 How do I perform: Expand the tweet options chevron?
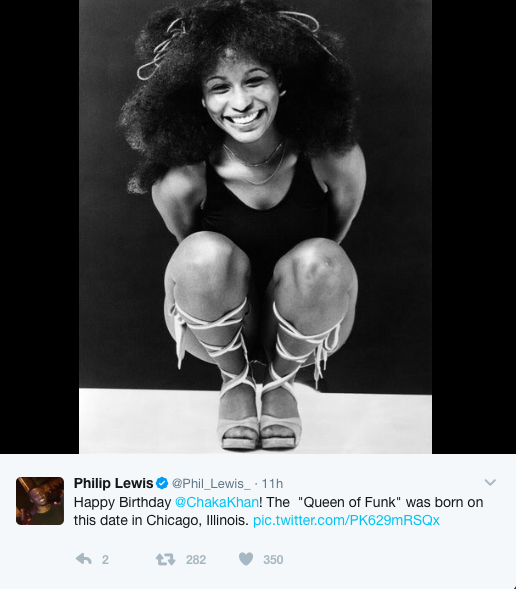490,482
